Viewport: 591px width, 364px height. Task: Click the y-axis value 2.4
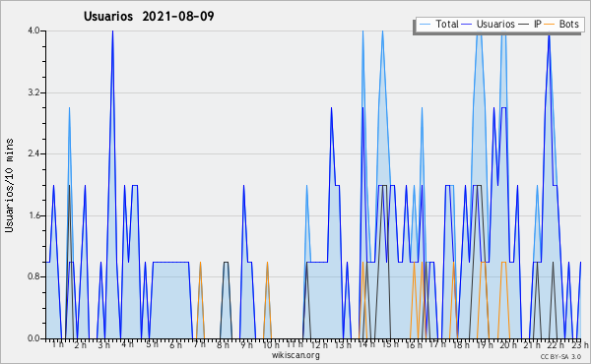pos(33,153)
